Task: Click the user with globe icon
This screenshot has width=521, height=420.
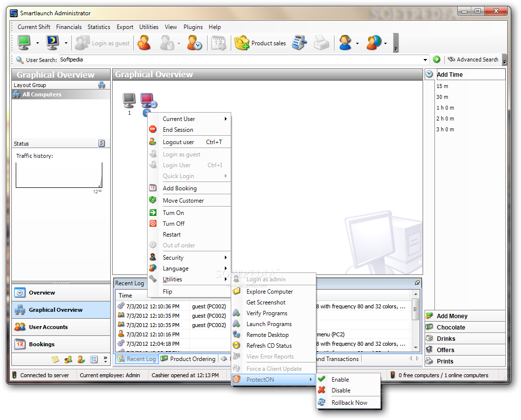Action: (x=374, y=43)
